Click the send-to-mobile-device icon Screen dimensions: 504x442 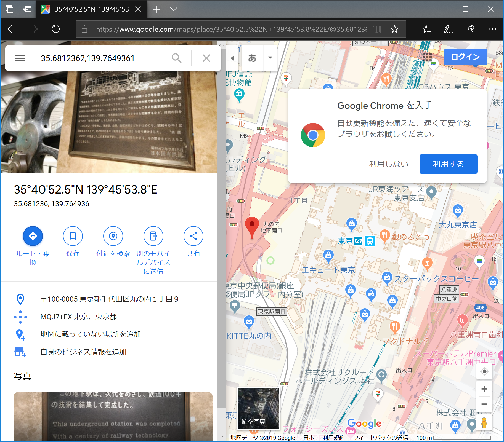[x=153, y=236]
